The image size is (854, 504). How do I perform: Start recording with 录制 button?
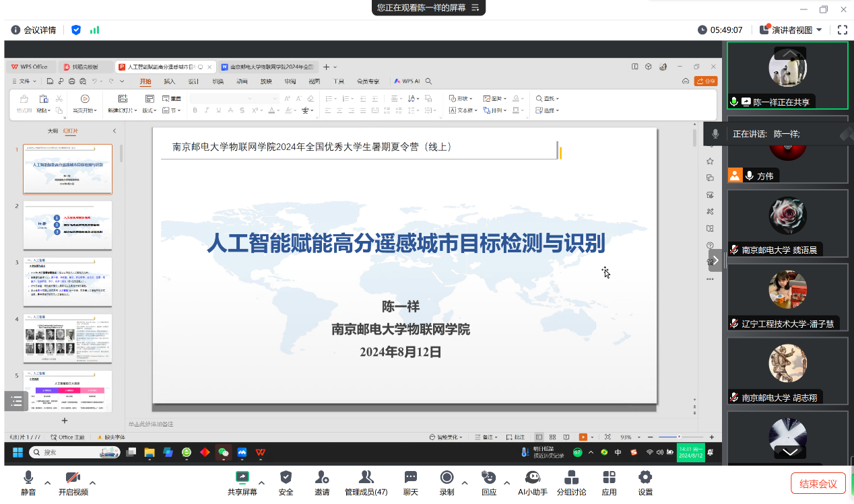pos(447,482)
